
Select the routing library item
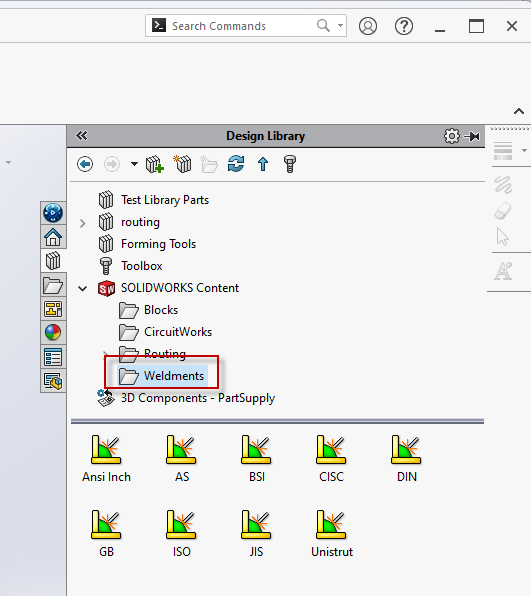[140, 222]
